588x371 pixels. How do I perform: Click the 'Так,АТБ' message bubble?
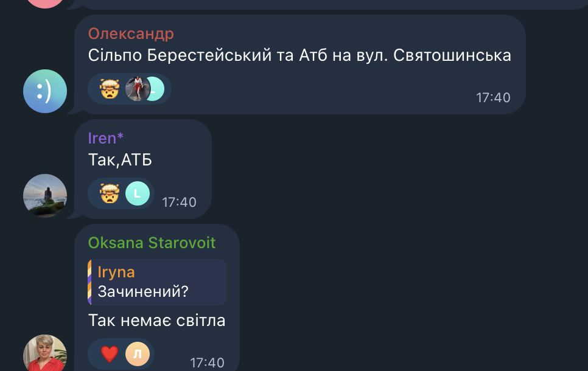pyautogui.click(x=143, y=169)
